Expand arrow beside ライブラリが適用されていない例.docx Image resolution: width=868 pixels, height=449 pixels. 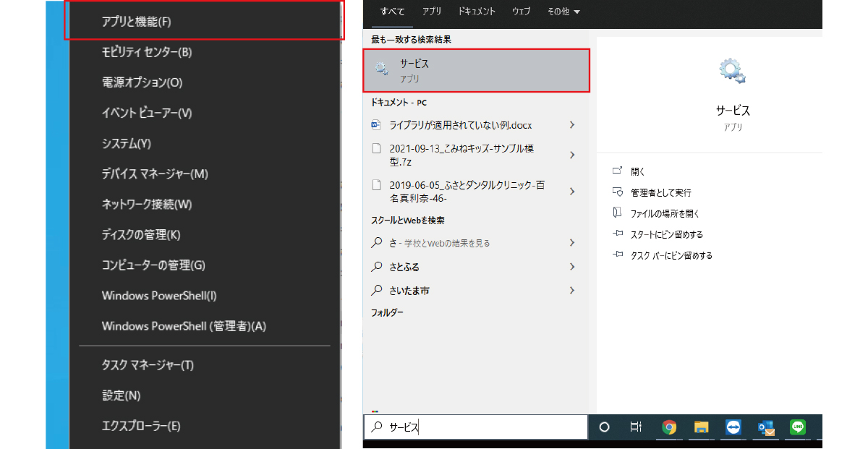pyautogui.click(x=572, y=125)
